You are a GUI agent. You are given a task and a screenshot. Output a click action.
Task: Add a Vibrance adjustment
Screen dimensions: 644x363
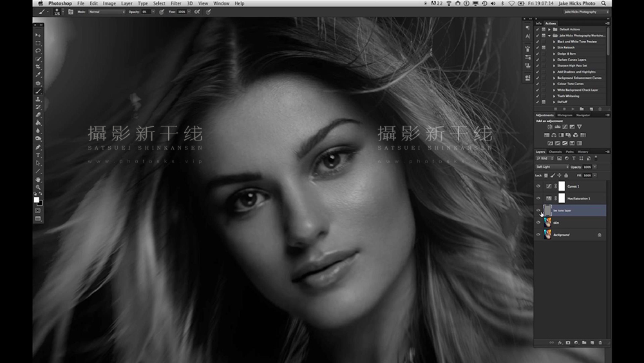pos(579,126)
